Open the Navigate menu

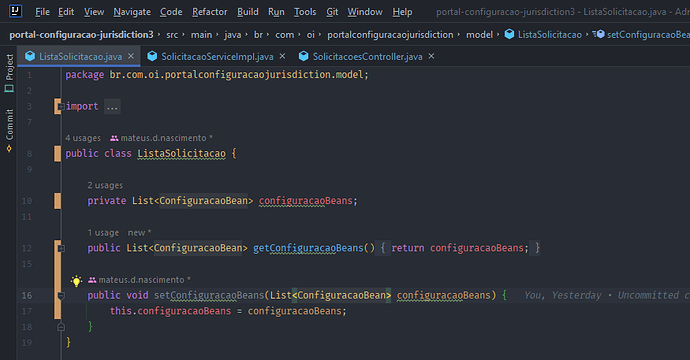click(x=132, y=12)
